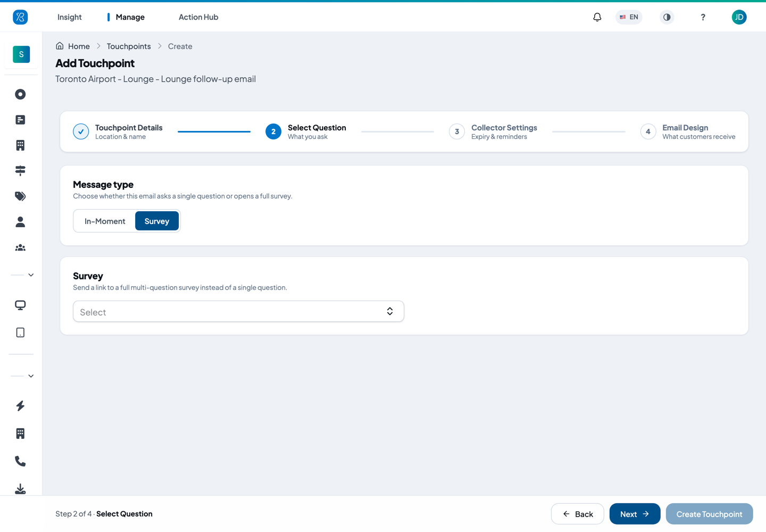766x532 pixels.
Task: Click the download icon in sidebar
Action: point(20,489)
